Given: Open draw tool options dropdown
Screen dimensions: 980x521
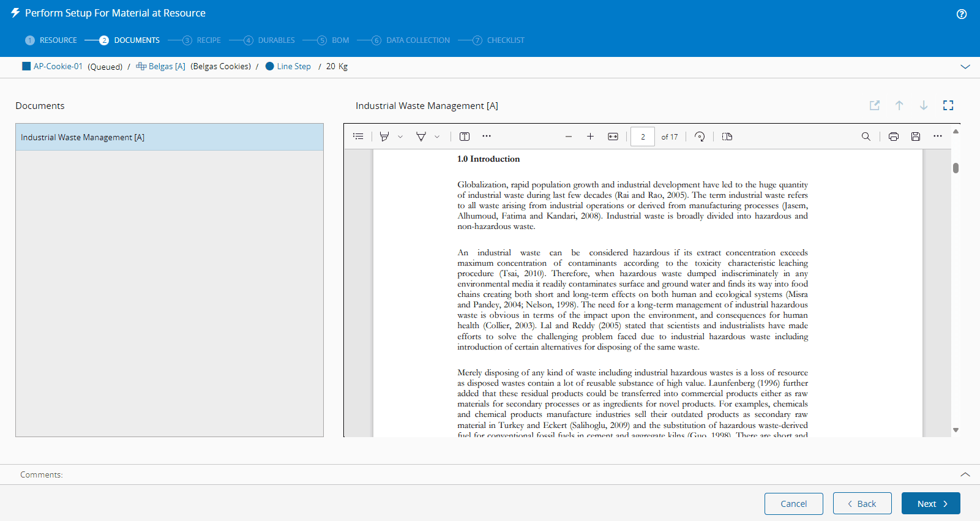Looking at the screenshot, I should point(437,137).
